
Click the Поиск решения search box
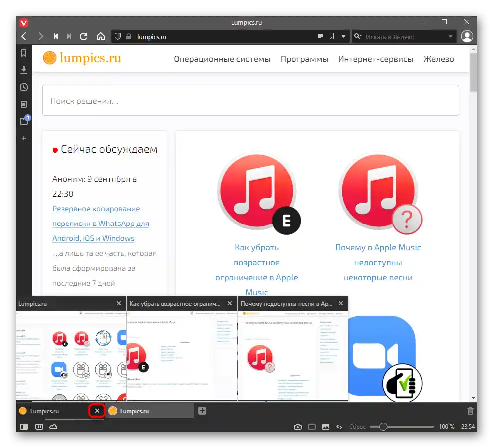click(251, 100)
